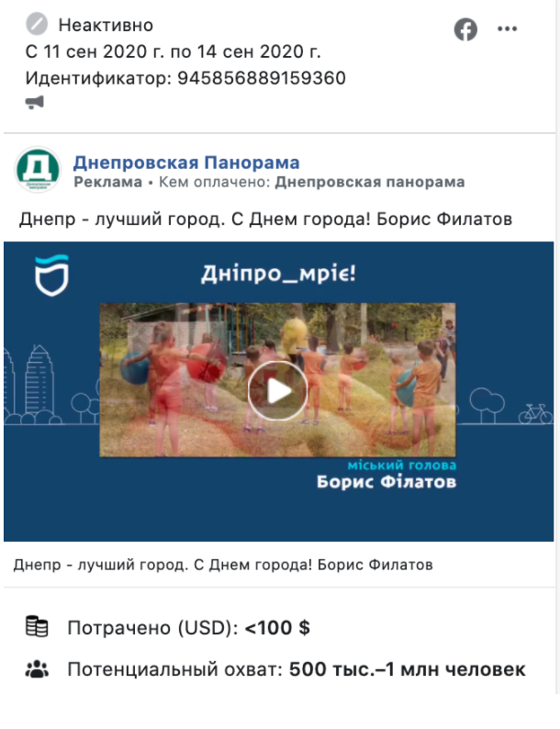
Task: Click the shield logo in the video banner
Action: 51,275
